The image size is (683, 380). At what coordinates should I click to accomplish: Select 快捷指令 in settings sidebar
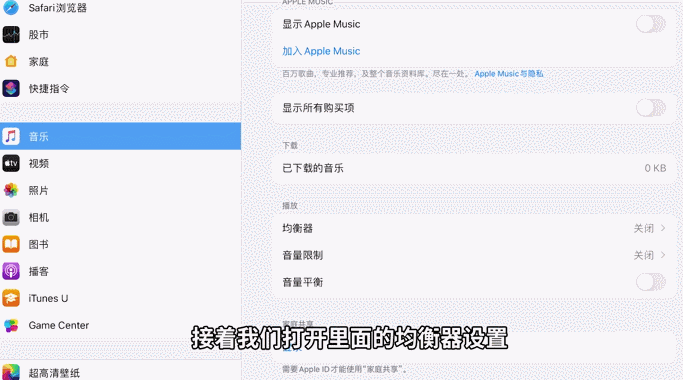[120, 88]
